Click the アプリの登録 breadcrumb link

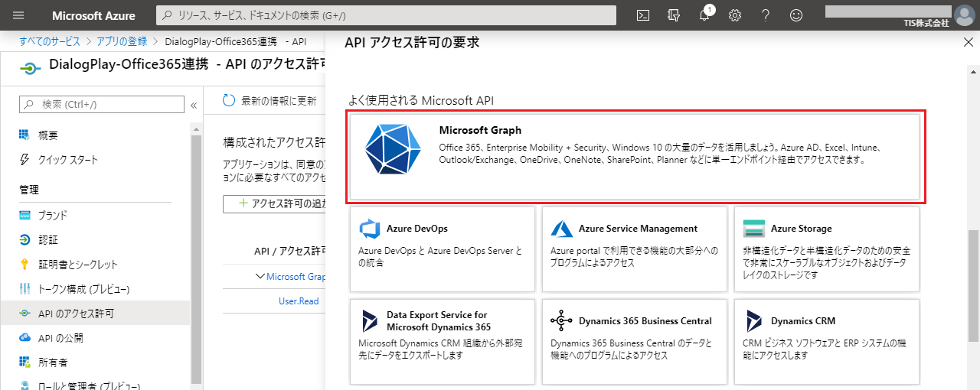(122, 41)
